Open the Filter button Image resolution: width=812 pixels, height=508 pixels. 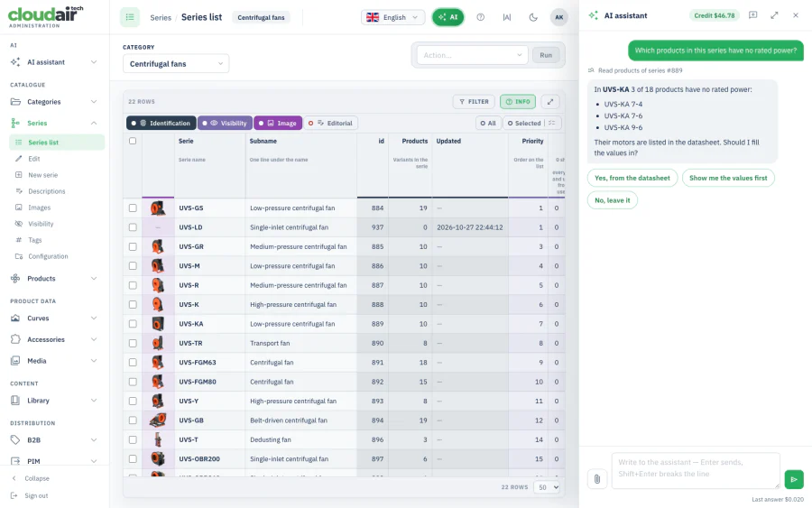pyautogui.click(x=474, y=101)
